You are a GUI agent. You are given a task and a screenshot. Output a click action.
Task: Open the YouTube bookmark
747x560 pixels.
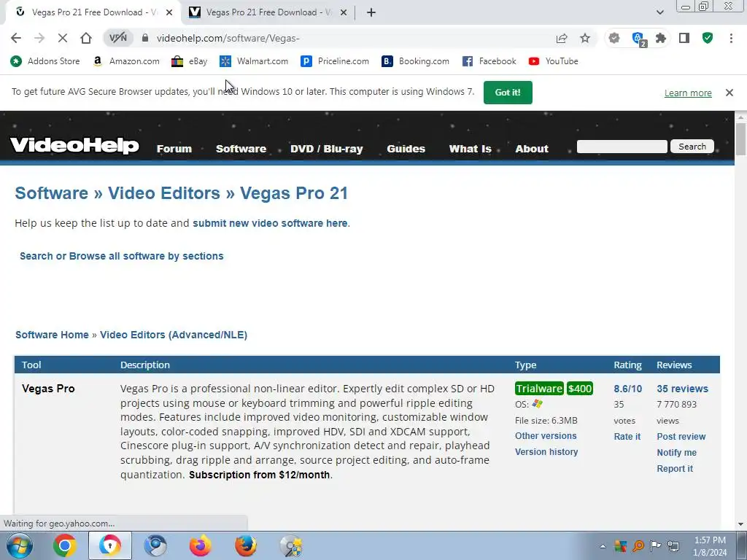[553, 61]
